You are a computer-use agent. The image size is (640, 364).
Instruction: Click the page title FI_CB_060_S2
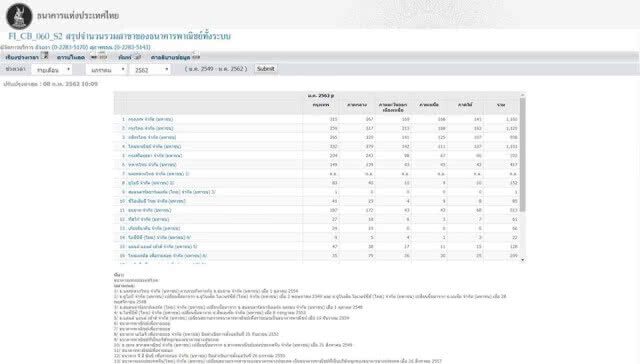pos(119,36)
